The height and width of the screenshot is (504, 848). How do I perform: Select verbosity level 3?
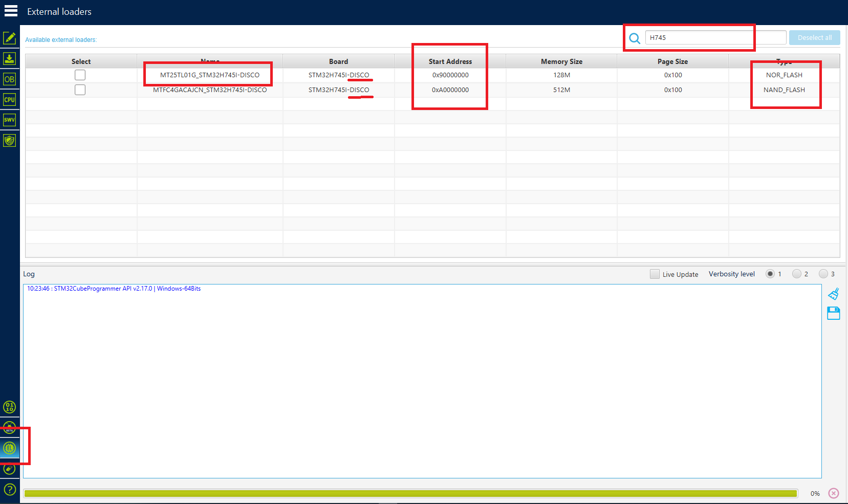(824, 274)
